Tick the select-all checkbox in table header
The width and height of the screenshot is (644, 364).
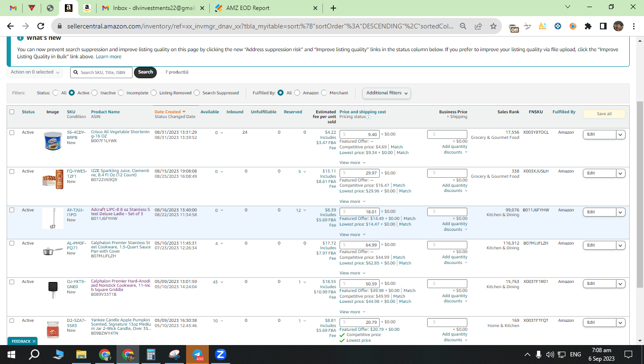point(12,112)
